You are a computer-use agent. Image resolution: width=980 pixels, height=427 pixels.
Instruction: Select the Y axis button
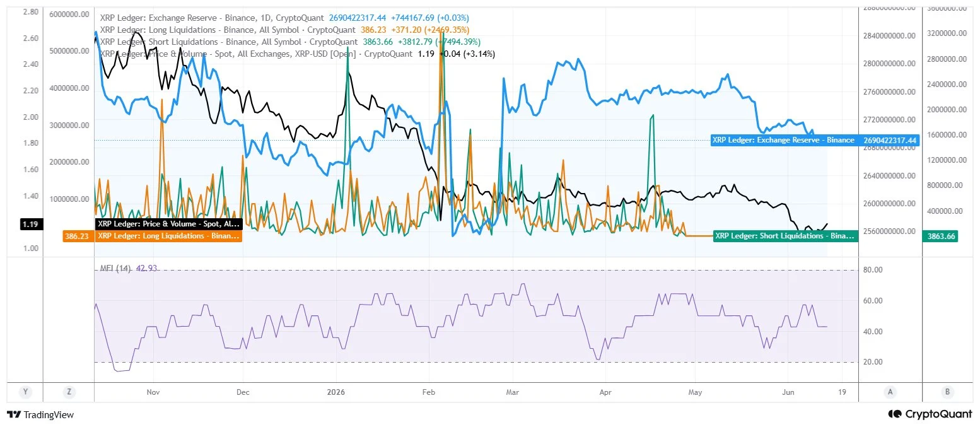pyautogui.click(x=25, y=392)
